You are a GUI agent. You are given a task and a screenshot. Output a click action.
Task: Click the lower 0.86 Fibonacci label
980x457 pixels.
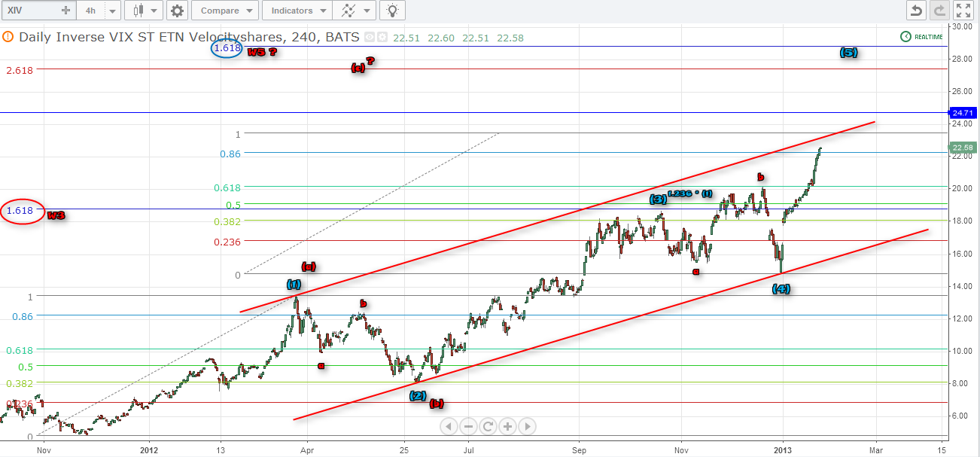(x=23, y=316)
